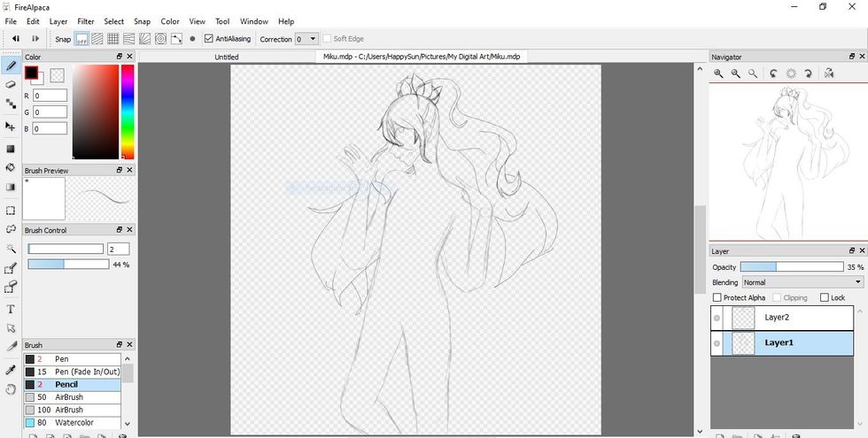Click the brush size value field

click(x=119, y=249)
